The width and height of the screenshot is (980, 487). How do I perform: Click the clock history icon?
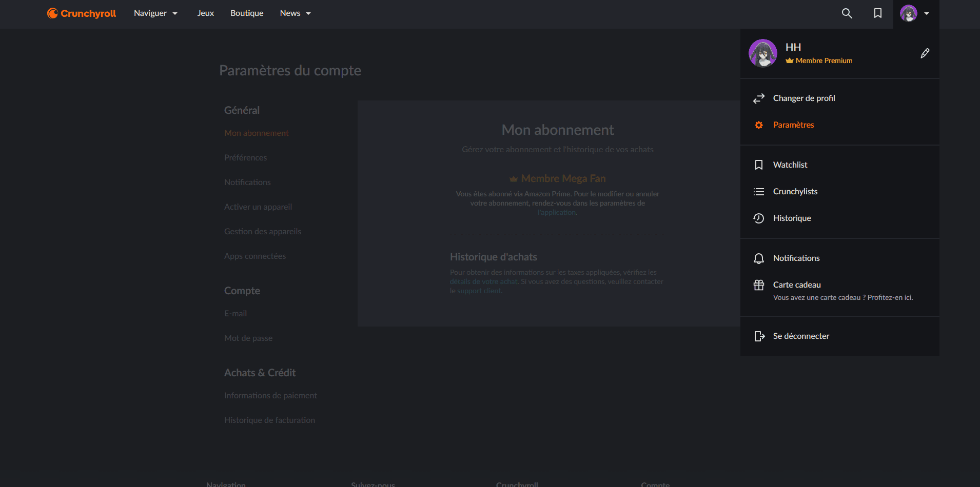point(759,218)
